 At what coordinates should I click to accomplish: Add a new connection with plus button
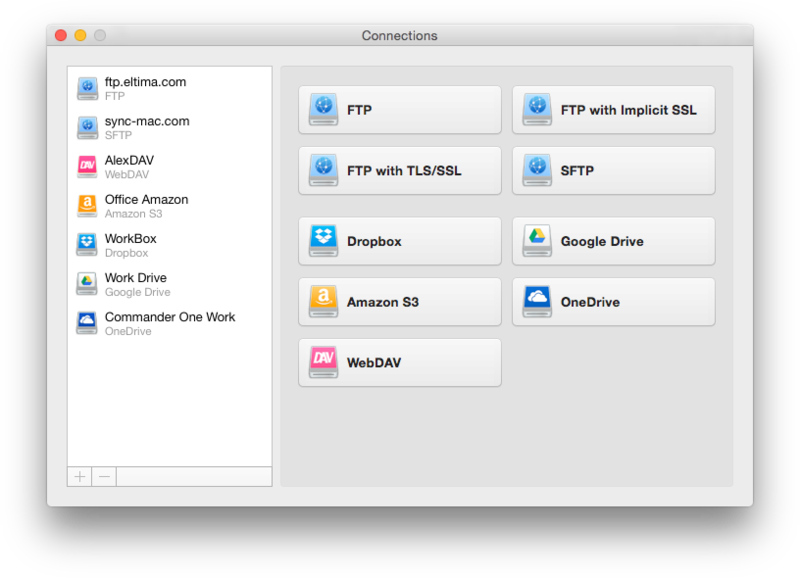(x=80, y=477)
